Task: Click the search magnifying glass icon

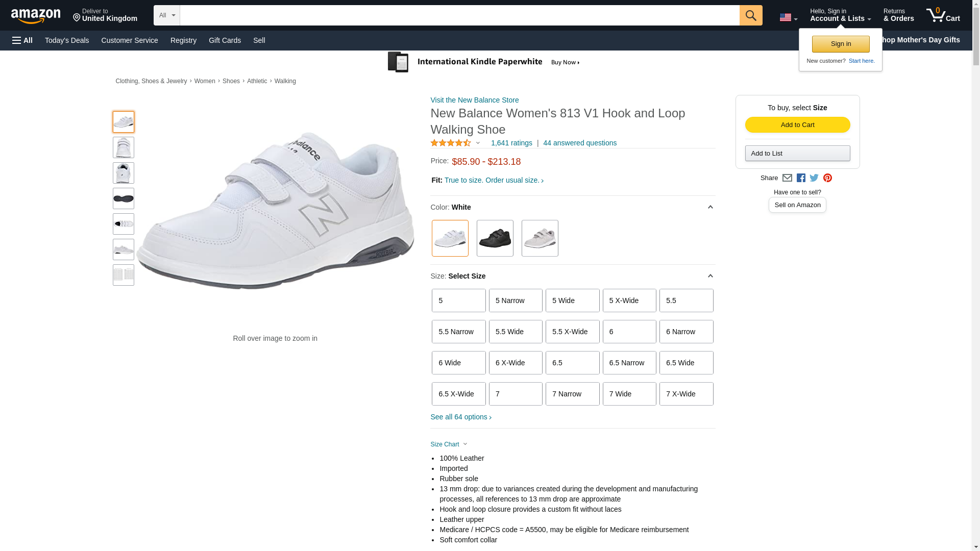Action: 750,15
